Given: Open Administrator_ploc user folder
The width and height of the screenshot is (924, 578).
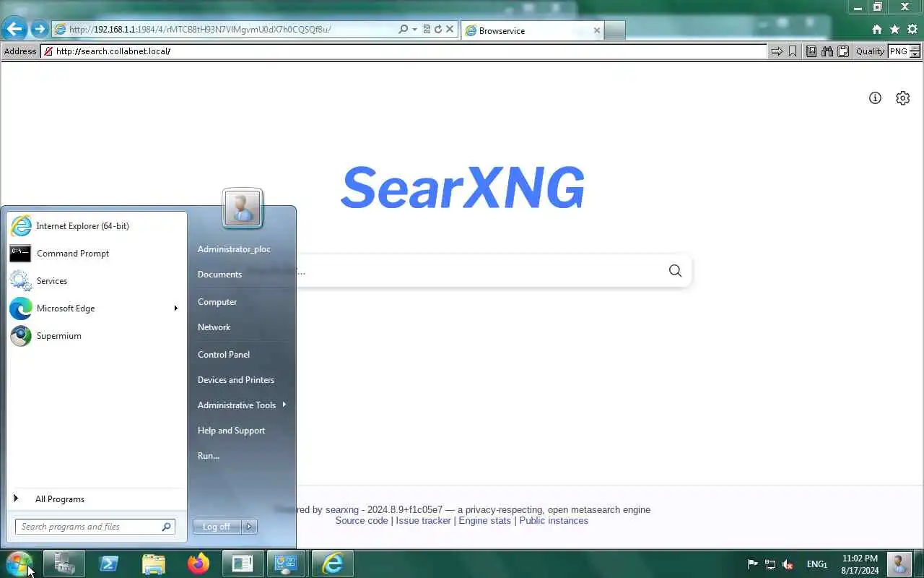Looking at the screenshot, I should point(234,249).
